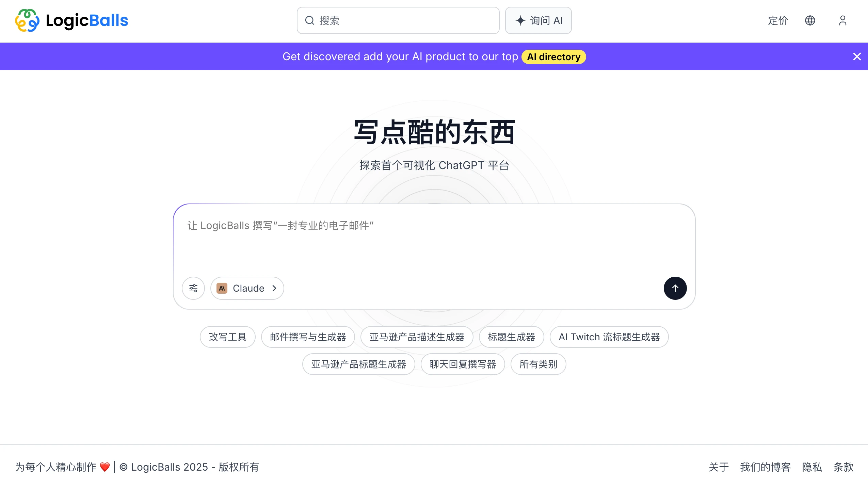The height and width of the screenshot is (488, 868).
Task: Open the user account icon
Action: pyautogui.click(x=842, y=20)
